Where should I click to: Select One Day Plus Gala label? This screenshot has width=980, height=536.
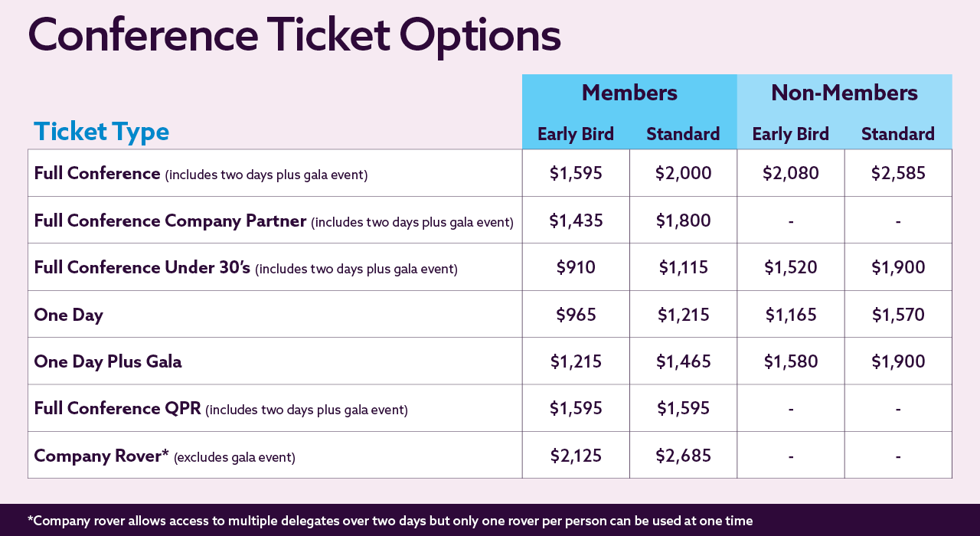click(x=108, y=361)
